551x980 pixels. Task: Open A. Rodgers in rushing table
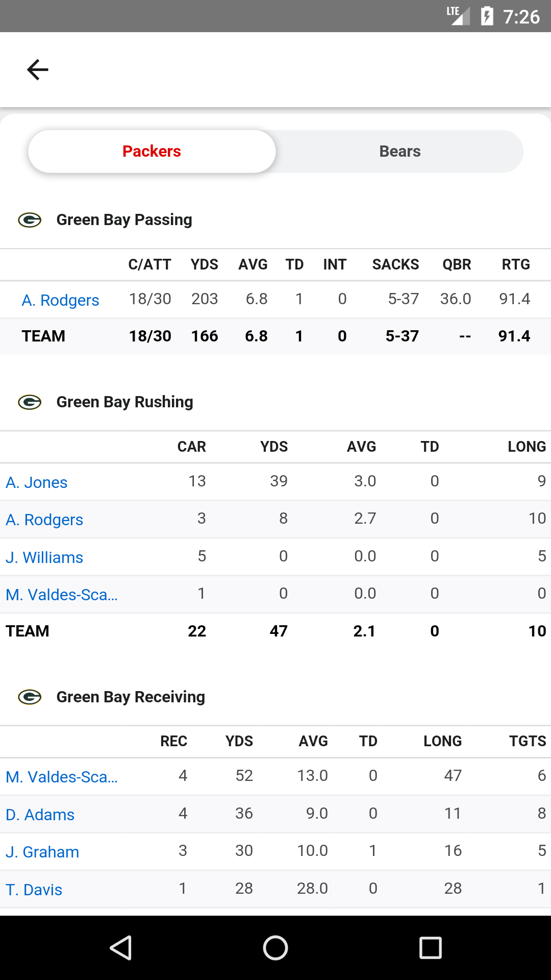pyautogui.click(x=44, y=520)
